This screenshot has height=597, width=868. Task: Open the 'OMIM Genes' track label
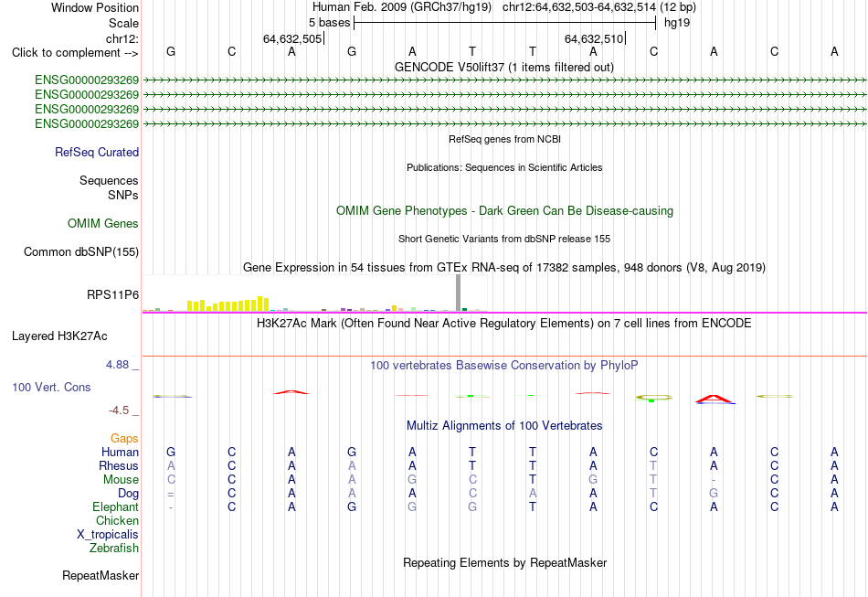pyautogui.click(x=103, y=223)
